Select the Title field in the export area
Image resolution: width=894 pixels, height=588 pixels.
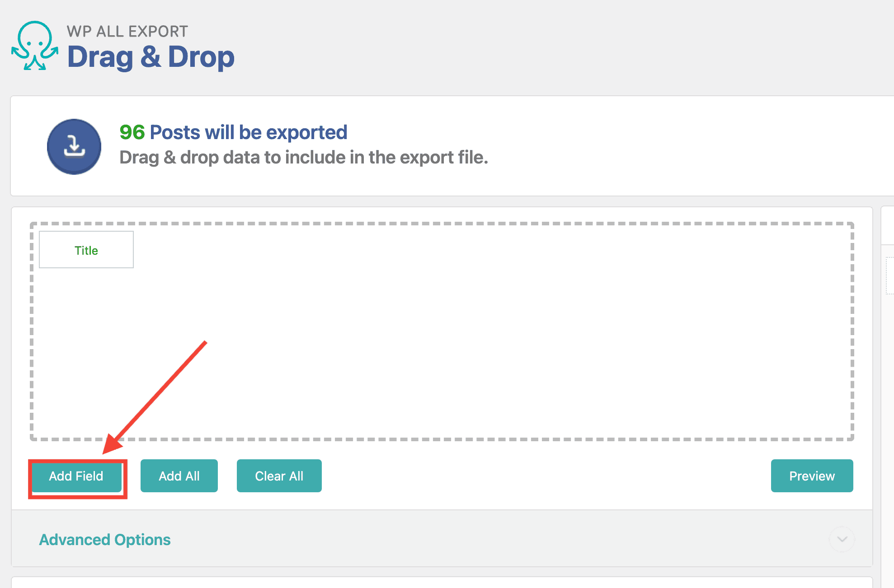click(x=86, y=250)
